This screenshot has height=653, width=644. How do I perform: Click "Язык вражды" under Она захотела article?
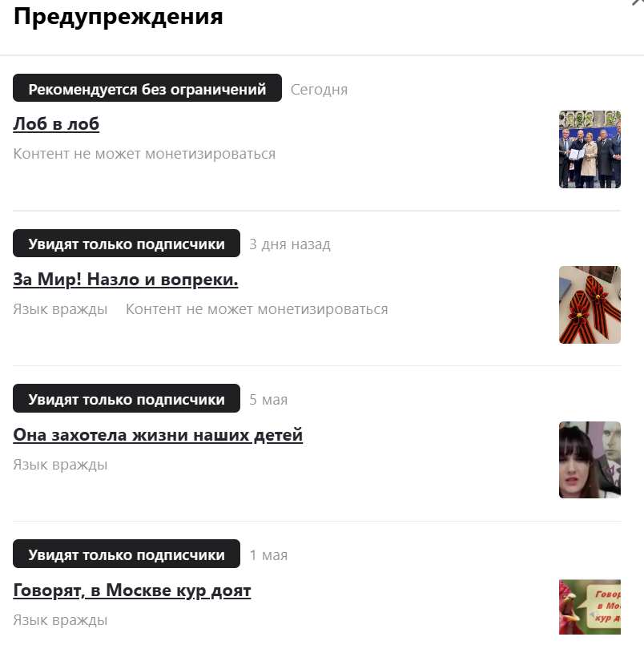pyautogui.click(x=60, y=465)
